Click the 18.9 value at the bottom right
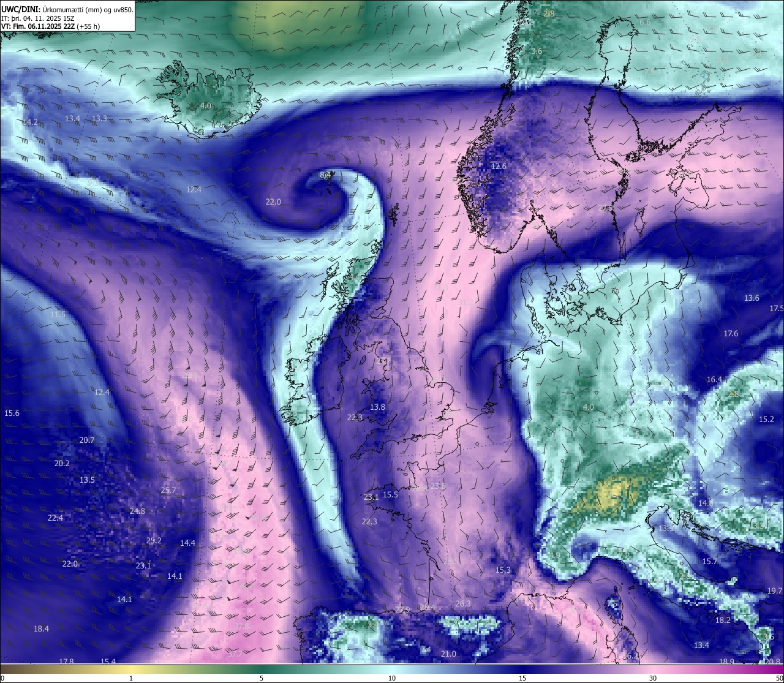This screenshot has width=784, height=683. click(x=726, y=662)
